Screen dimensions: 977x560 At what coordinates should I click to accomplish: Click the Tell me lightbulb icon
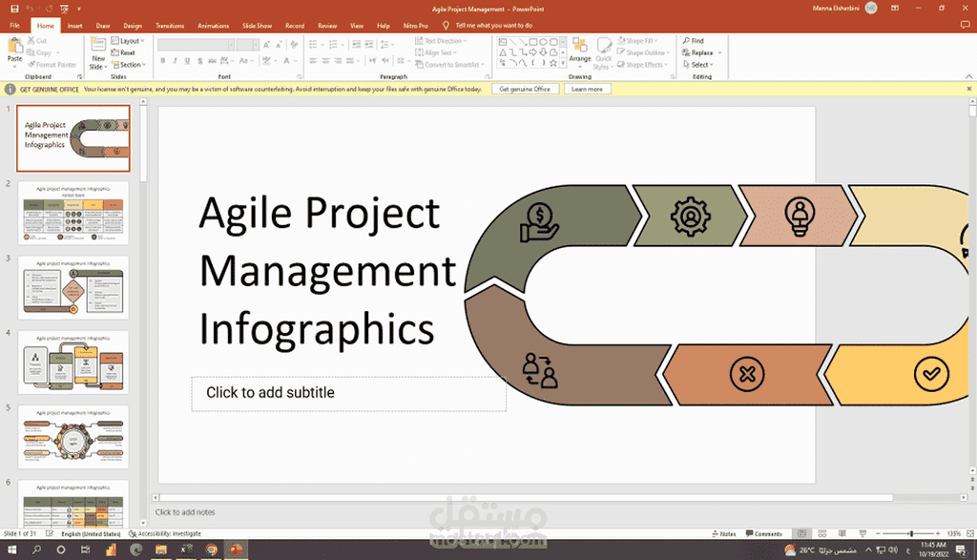[x=446, y=26]
